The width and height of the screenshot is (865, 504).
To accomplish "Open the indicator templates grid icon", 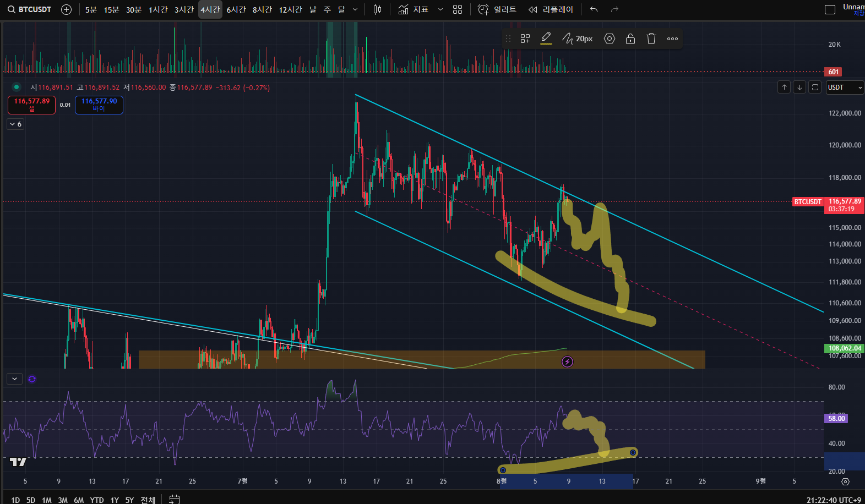I will click(458, 9).
